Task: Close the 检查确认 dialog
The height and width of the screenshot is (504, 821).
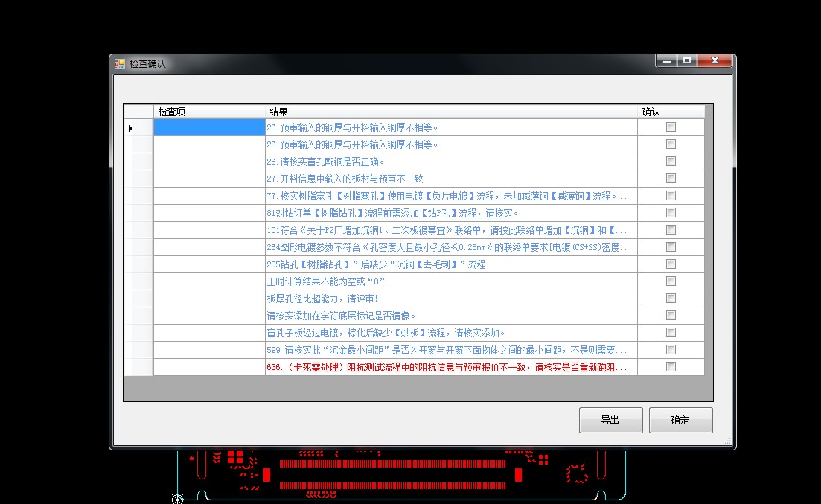Action: click(x=715, y=61)
